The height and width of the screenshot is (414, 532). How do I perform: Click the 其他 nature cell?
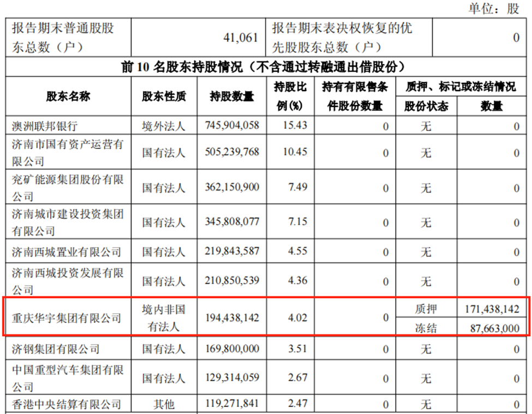164,404
